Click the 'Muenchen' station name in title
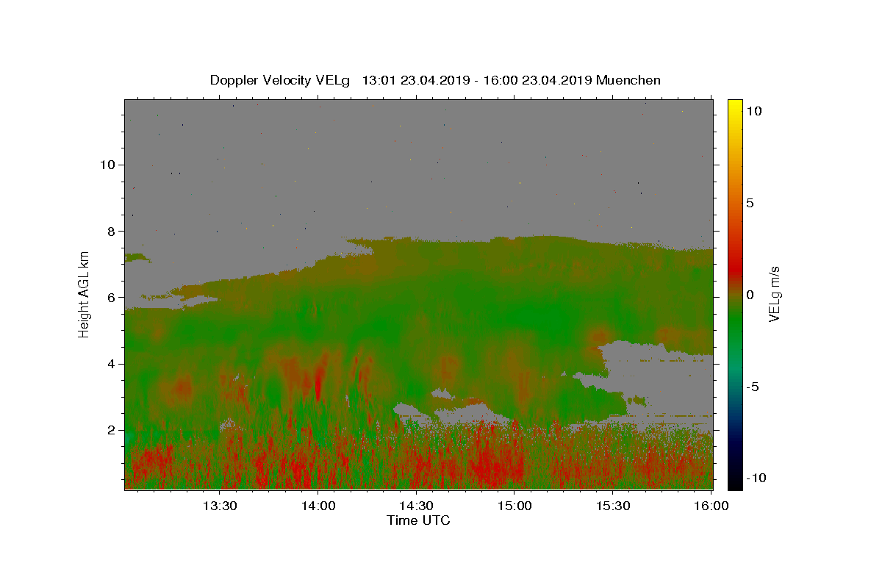The width and height of the screenshot is (882, 588). coord(628,80)
